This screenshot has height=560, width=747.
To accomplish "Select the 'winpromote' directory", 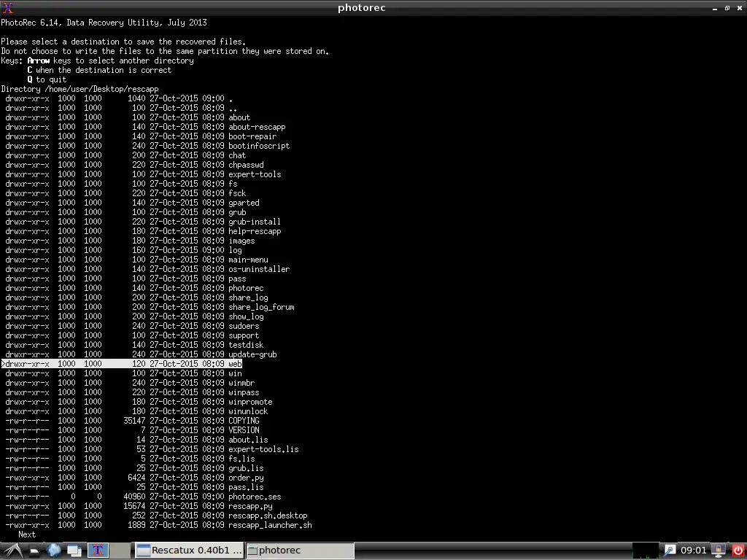I will [x=139, y=402].
